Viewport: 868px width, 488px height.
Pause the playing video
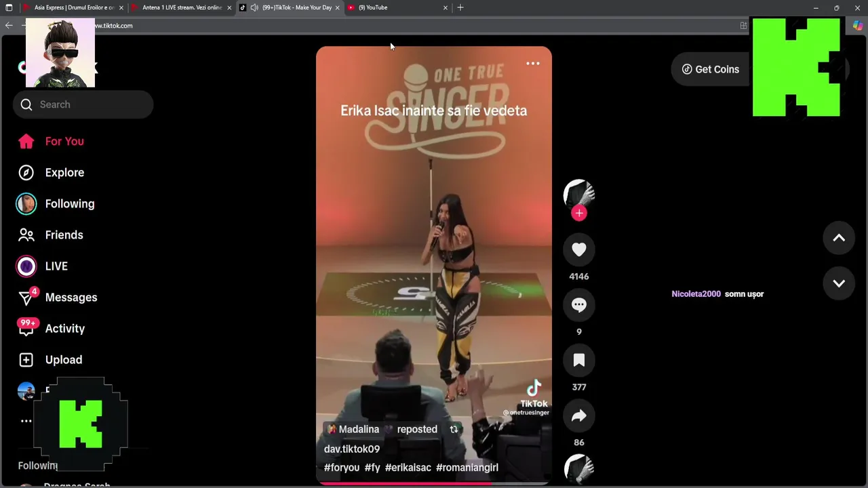click(433, 265)
